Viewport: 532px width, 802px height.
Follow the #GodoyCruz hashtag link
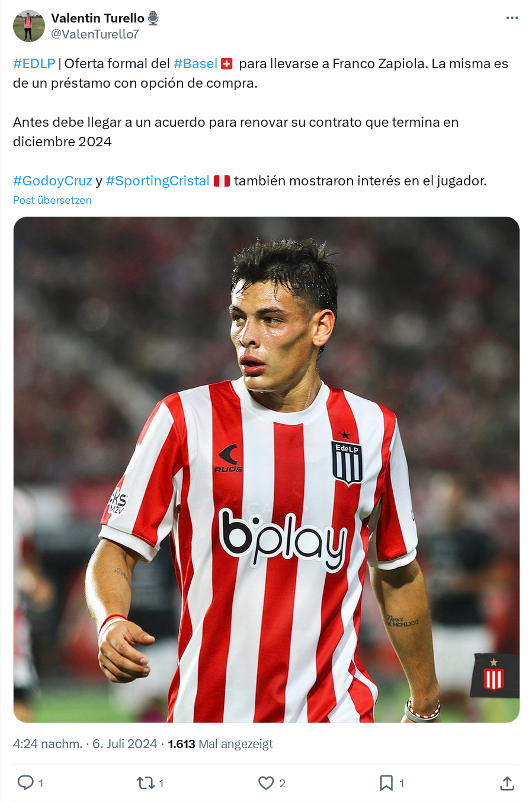(53, 181)
